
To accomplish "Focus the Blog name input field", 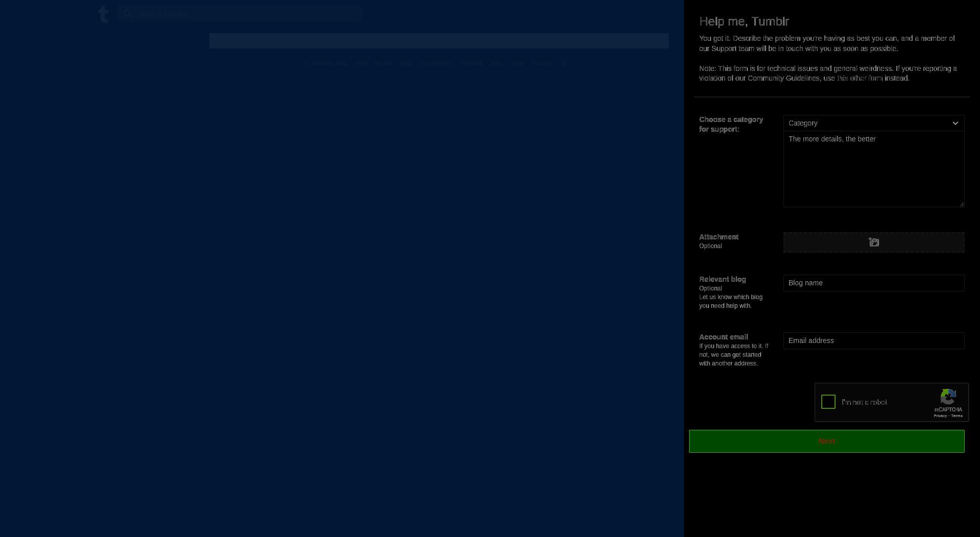I will pos(873,283).
